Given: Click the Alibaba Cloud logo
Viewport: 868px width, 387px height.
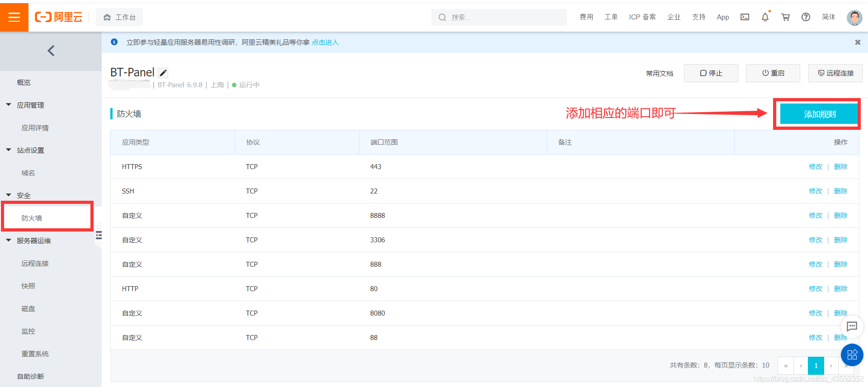Looking at the screenshot, I should pos(59,17).
